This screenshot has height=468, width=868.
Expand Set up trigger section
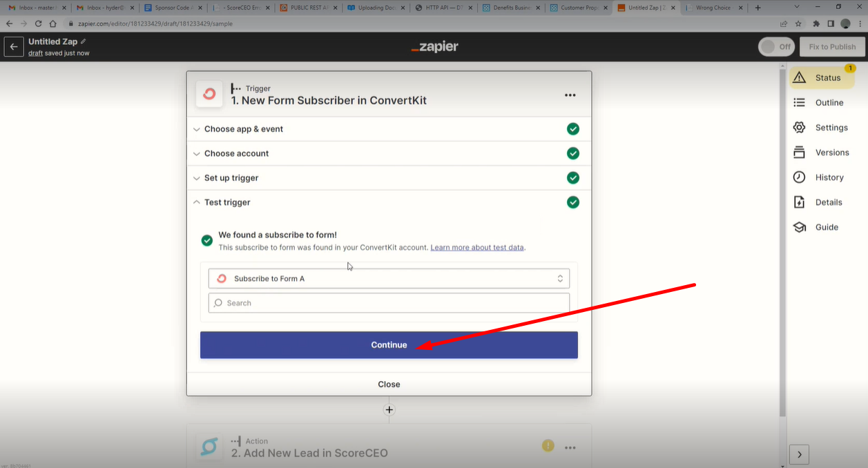[389, 178]
